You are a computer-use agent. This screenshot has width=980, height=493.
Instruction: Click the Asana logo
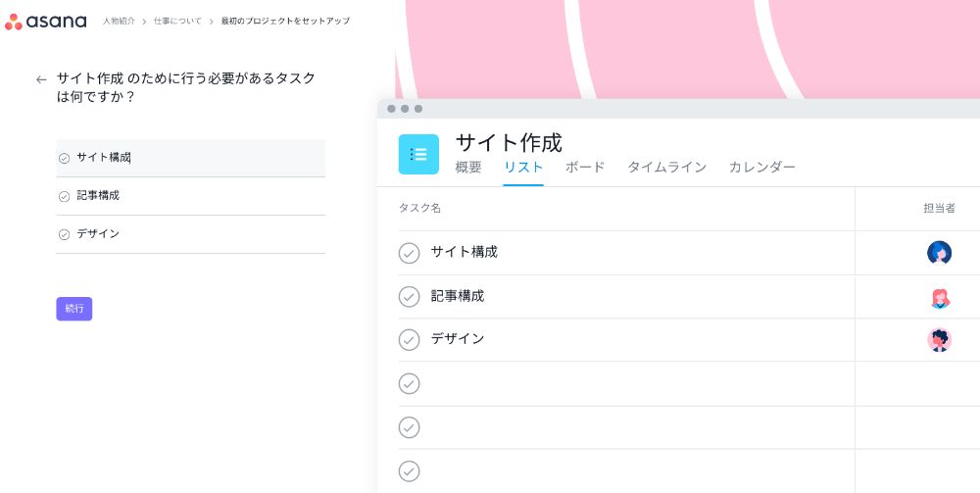coord(45,21)
